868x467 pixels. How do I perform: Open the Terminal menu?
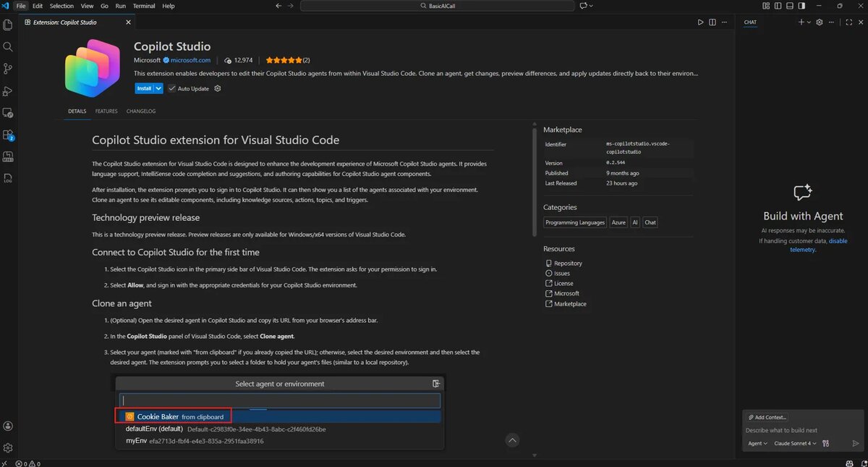click(144, 6)
